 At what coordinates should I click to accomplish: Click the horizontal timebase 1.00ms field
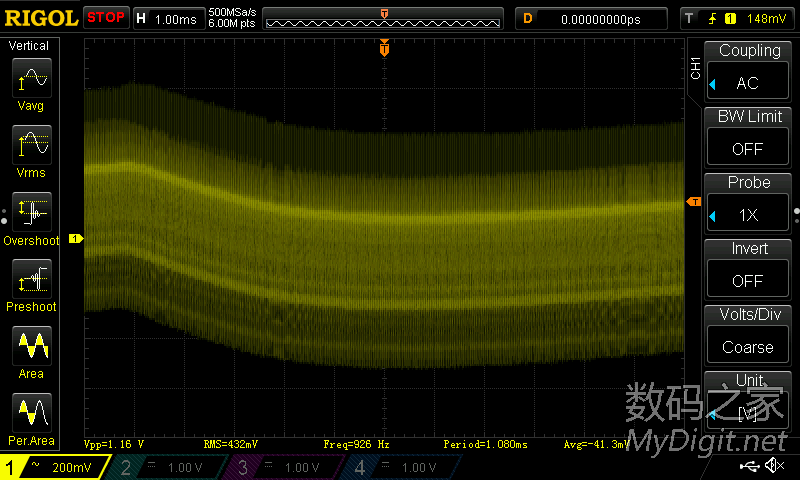pyautogui.click(x=169, y=19)
